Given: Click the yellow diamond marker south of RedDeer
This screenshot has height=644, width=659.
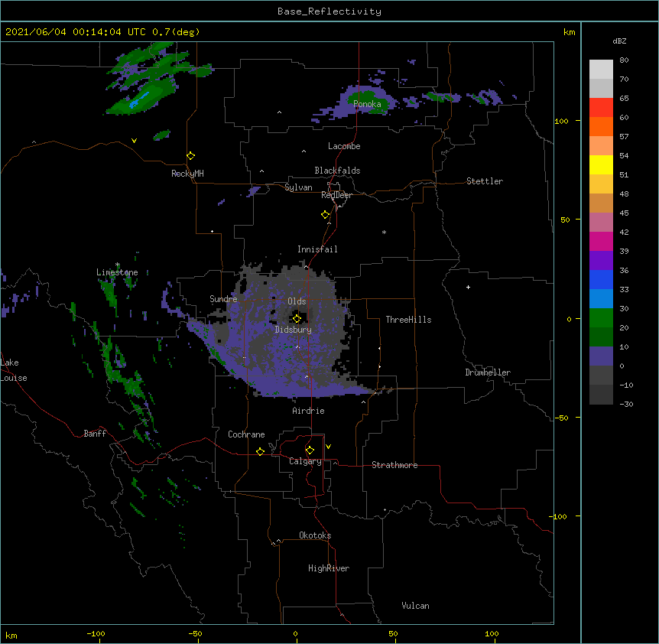Looking at the screenshot, I should click(x=325, y=215).
